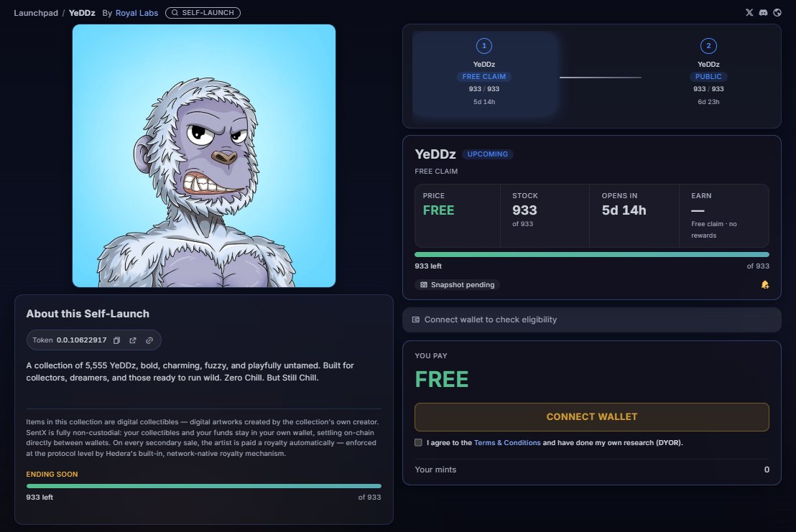Screen dimensions: 796x532
Task: Select phase 1 YeDDz Free Claim step
Action: coord(484,74)
